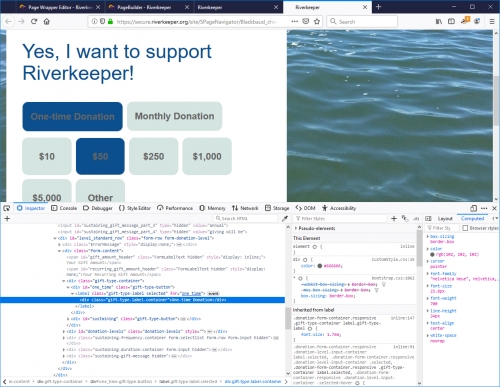The width and height of the screenshot is (500, 387).
Task: Enable the Browser styles checkbox
Action: pos(465,228)
